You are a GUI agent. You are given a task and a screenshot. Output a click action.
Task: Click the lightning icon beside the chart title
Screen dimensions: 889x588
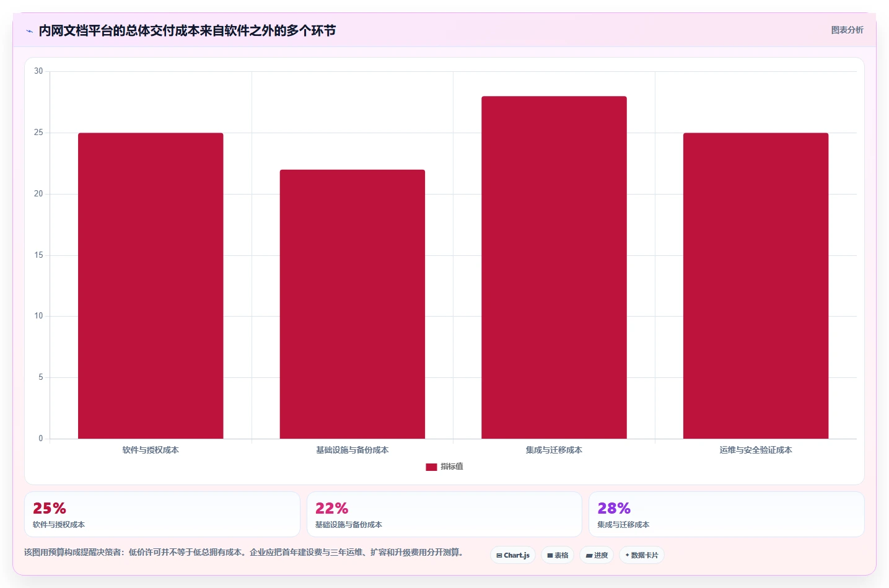coord(29,31)
